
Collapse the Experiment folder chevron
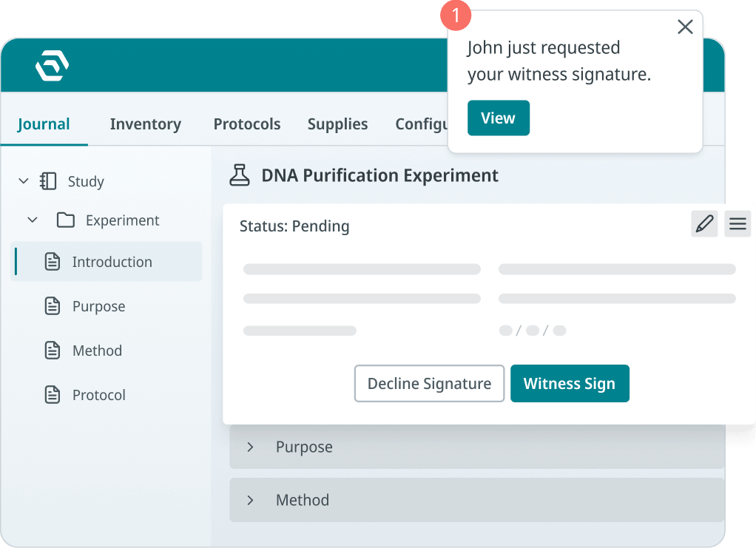point(33,220)
